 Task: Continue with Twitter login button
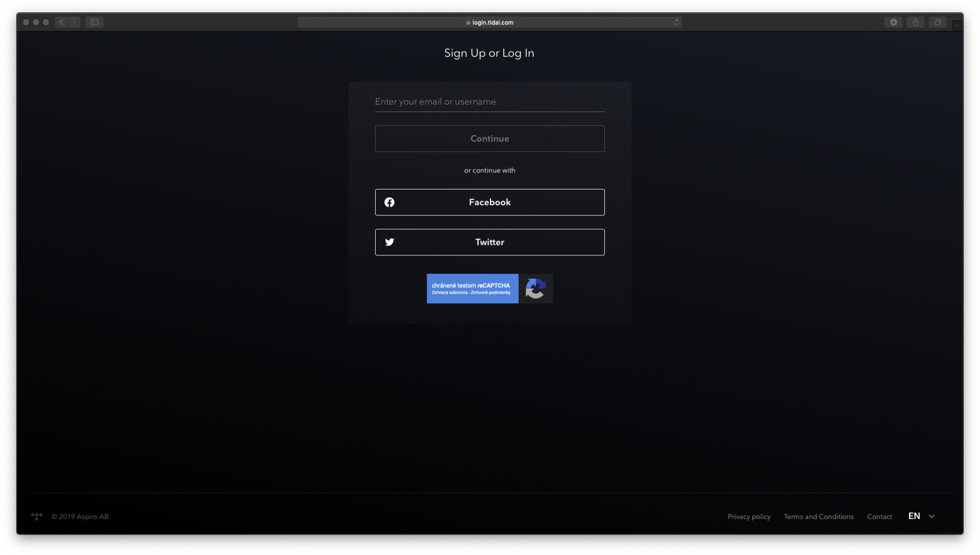click(489, 242)
